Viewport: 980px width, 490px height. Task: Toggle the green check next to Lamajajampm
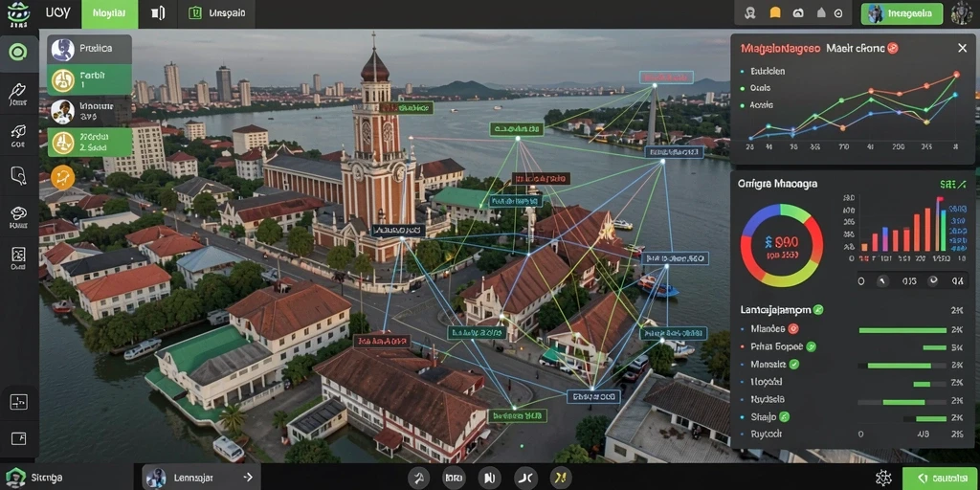click(x=818, y=310)
